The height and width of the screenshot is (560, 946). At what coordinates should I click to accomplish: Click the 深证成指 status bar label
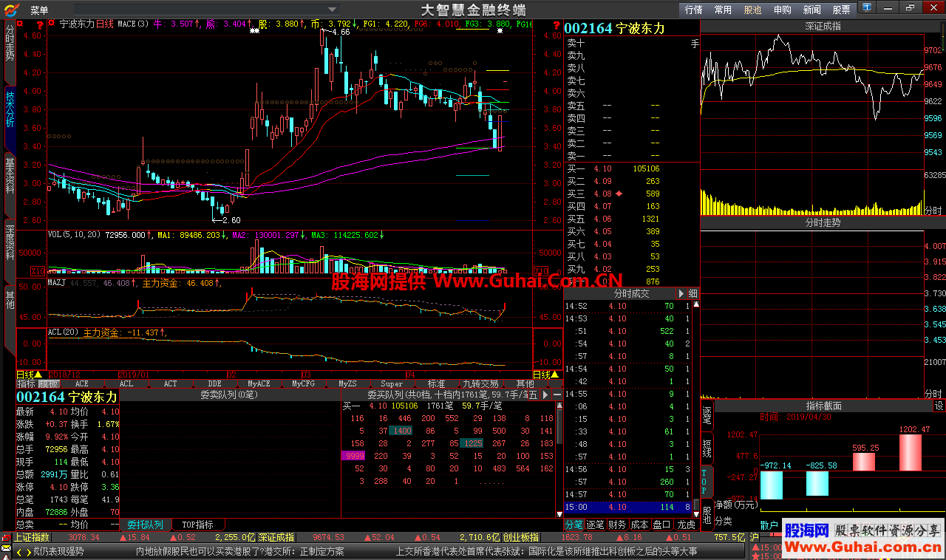(276, 537)
